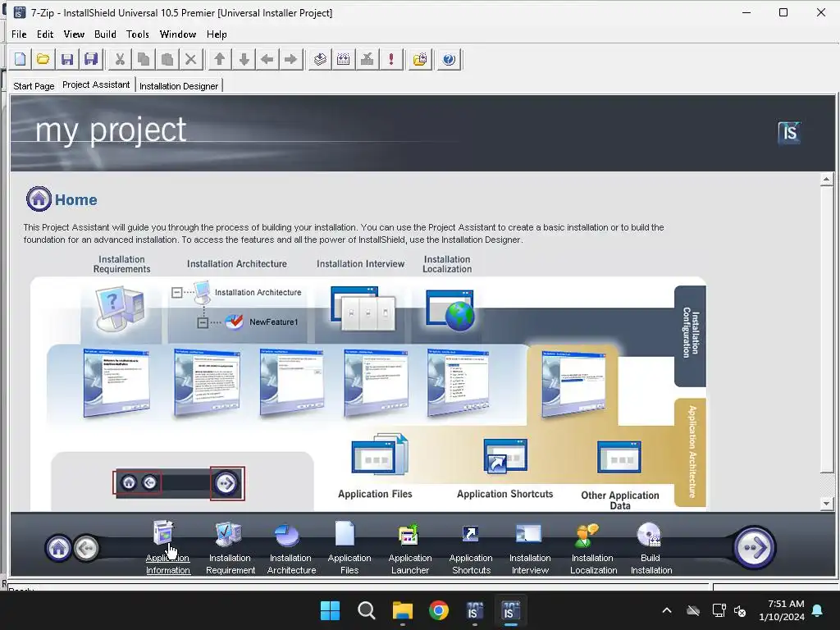The height and width of the screenshot is (630, 840).
Task: Click the New project toolbar icon
Action: click(x=21, y=59)
